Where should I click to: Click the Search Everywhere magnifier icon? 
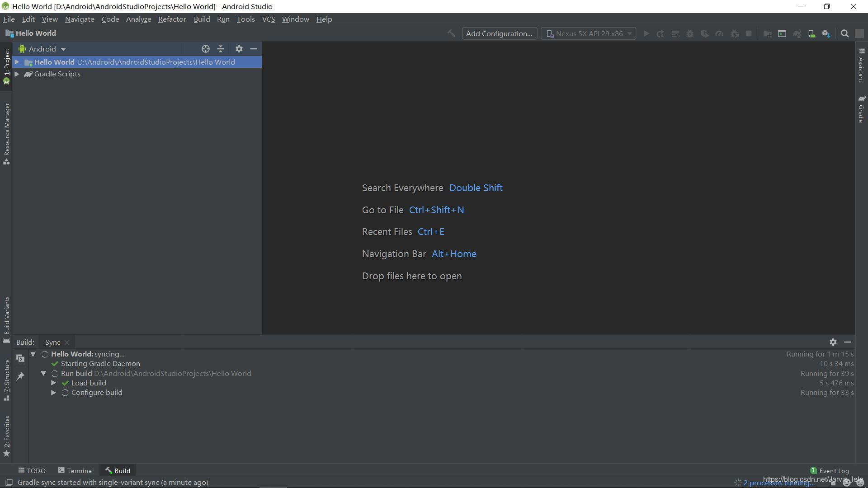(844, 33)
